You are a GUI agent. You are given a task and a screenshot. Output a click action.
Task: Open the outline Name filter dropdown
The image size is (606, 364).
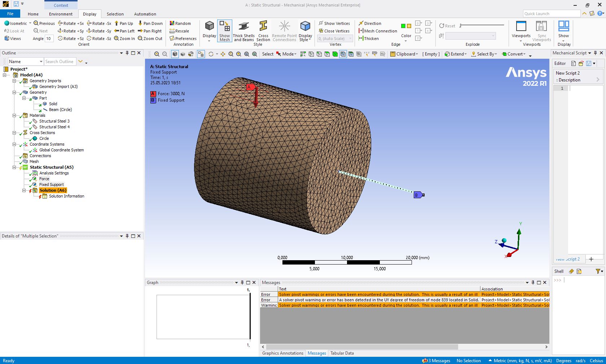click(x=26, y=62)
